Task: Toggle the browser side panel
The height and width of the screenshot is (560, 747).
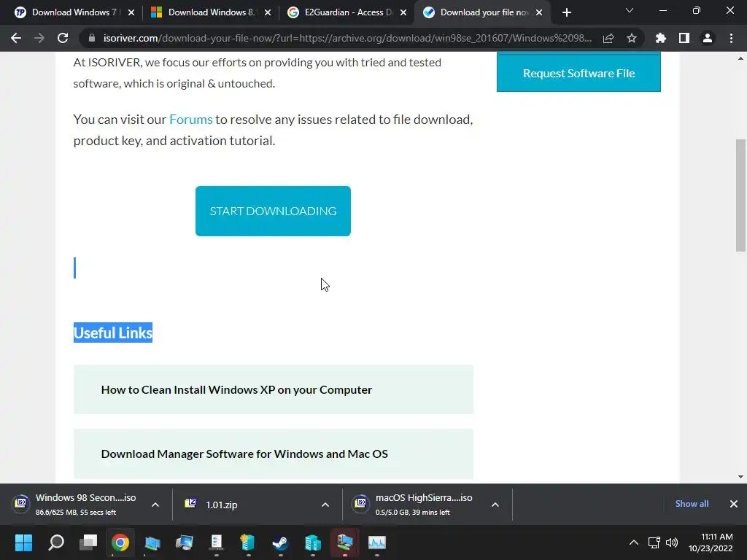Action: [x=684, y=38]
